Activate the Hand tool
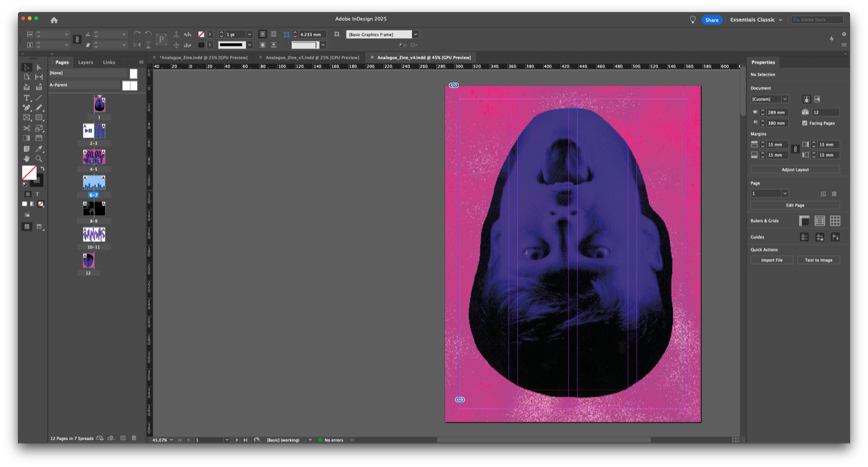868x467 pixels. pos(27,158)
